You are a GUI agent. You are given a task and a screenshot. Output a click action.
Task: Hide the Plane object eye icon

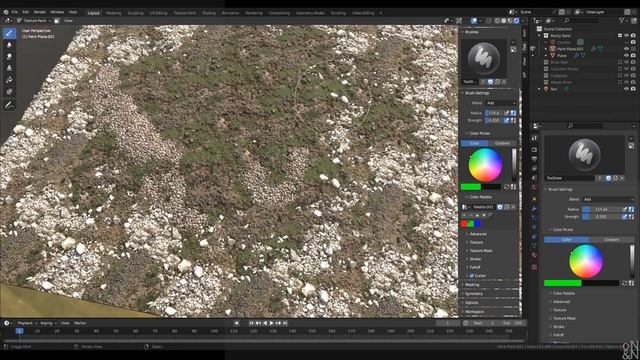(627, 55)
